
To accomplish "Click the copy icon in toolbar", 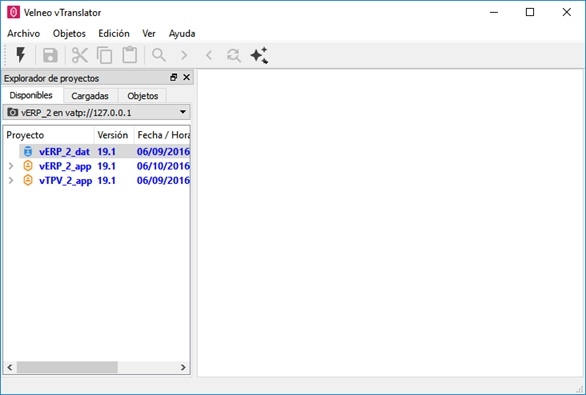I will (105, 55).
